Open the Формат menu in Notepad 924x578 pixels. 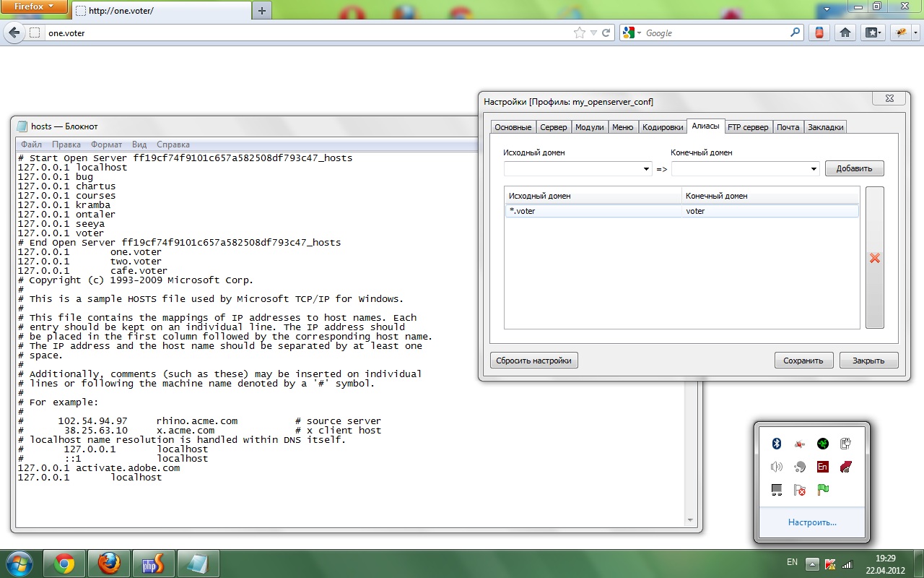(106, 144)
